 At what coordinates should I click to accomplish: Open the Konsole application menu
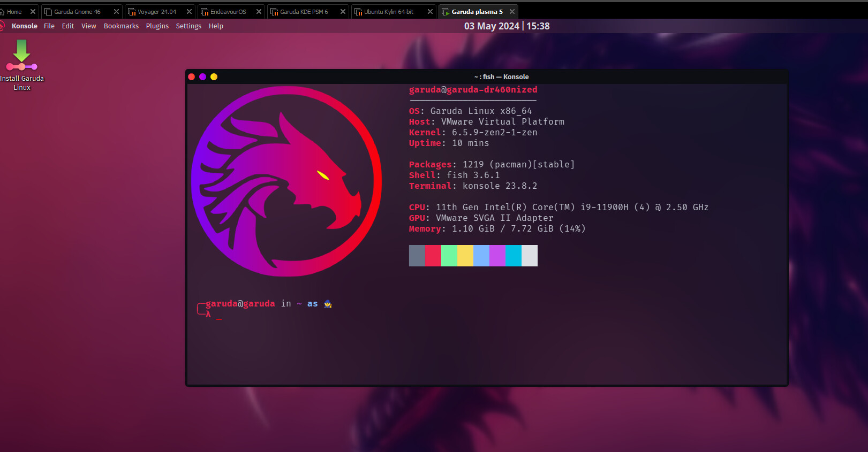tap(25, 26)
